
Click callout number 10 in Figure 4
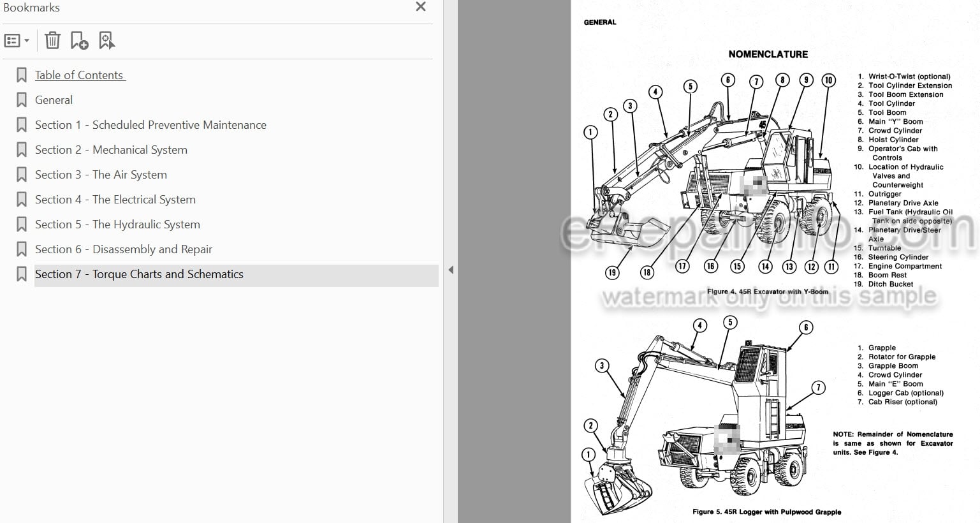click(x=828, y=80)
